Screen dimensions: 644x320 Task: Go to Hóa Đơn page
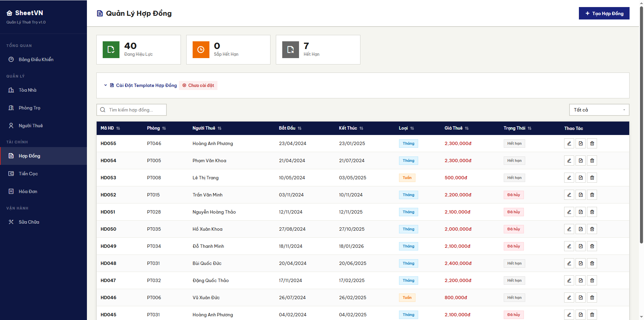coord(43,191)
